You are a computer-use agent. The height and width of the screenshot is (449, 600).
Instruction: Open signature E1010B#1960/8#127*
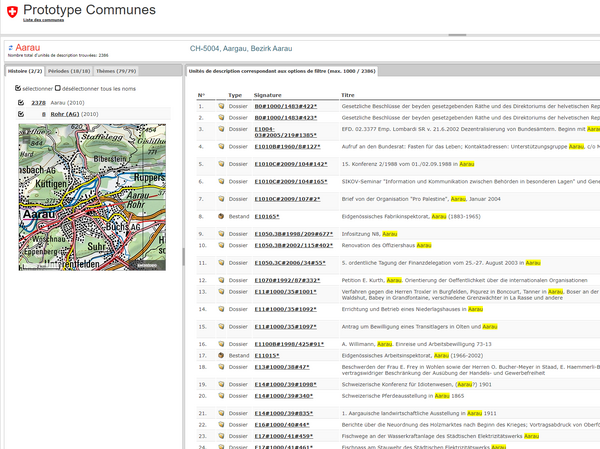click(287, 147)
